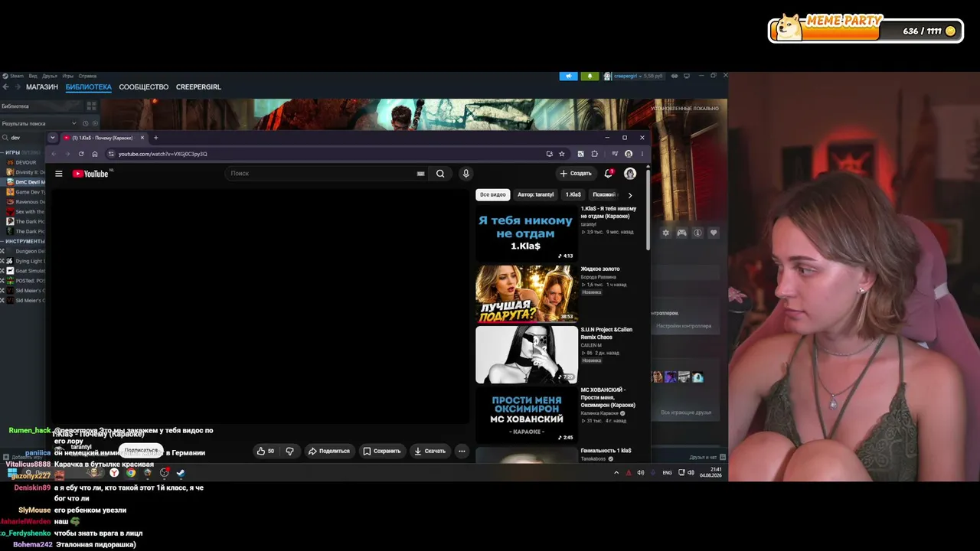Image resolution: width=980 pixels, height=551 pixels.
Task: Open the Жидкое золото video thumbnail
Action: pyautogui.click(x=527, y=294)
